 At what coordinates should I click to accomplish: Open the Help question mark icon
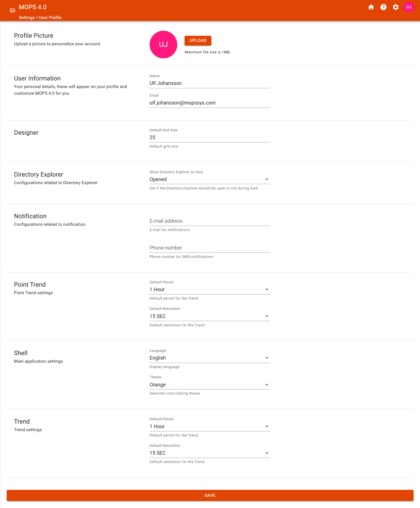point(383,7)
